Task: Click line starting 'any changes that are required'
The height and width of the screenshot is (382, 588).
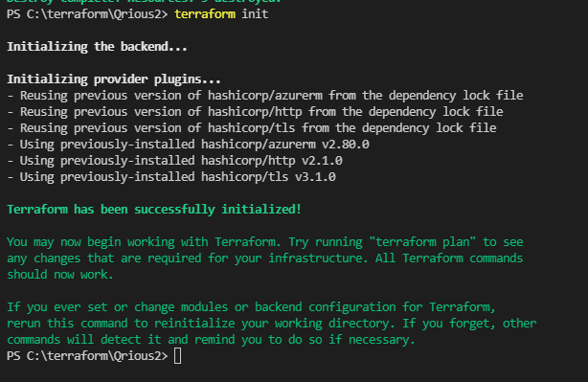Action: click(264, 258)
